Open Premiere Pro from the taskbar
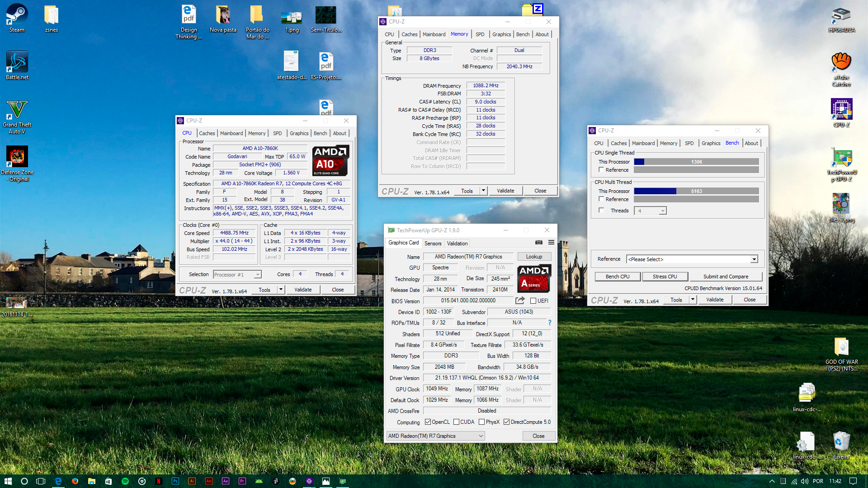 pyautogui.click(x=242, y=481)
